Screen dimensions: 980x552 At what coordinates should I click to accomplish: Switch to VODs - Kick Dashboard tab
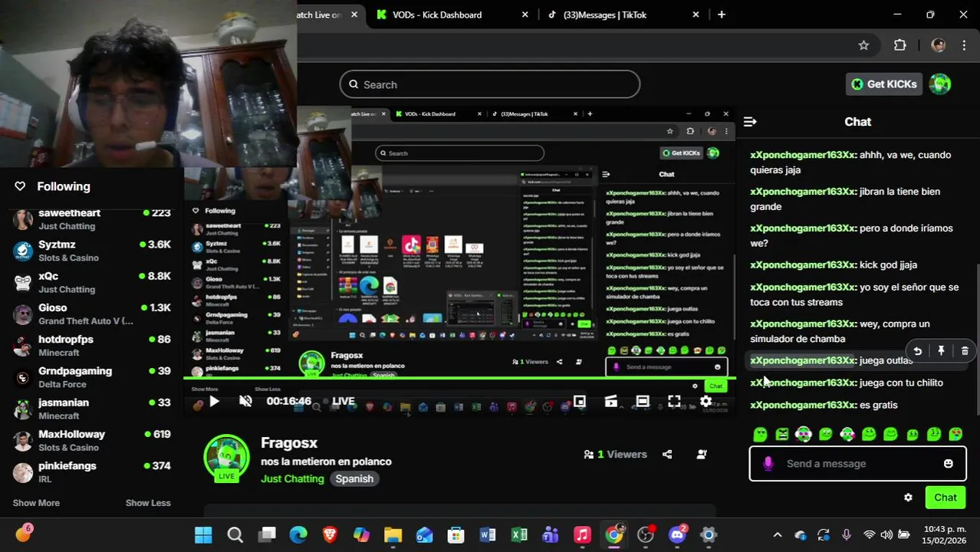click(452, 15)
